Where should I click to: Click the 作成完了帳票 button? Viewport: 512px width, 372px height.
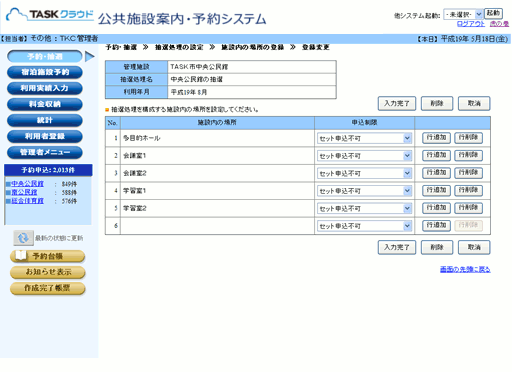pyautogui.click(x=48, y=288)
